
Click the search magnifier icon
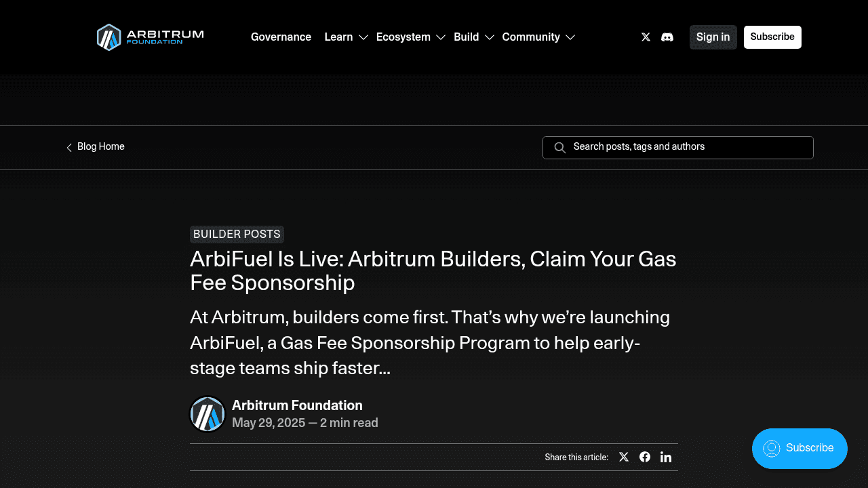pos(559,147)
